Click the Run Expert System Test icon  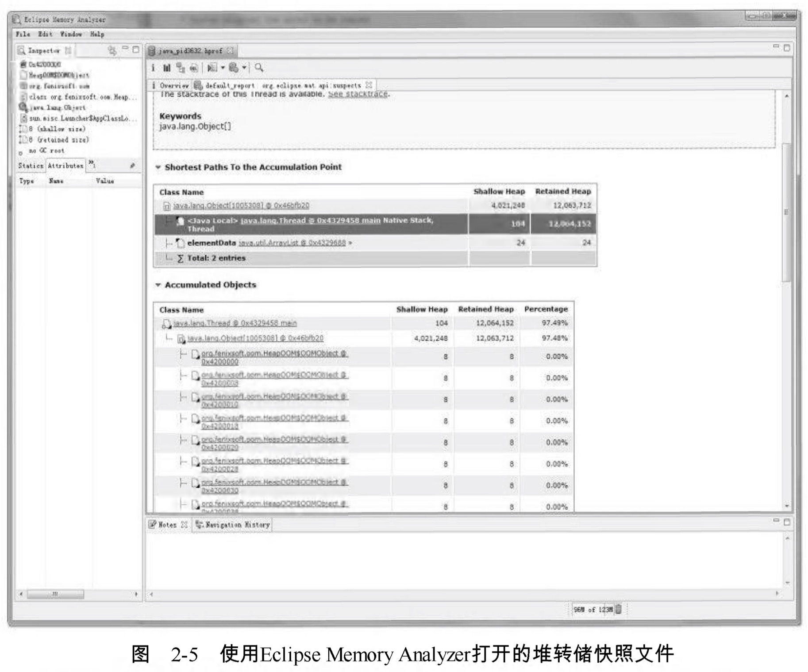point(212,68)
